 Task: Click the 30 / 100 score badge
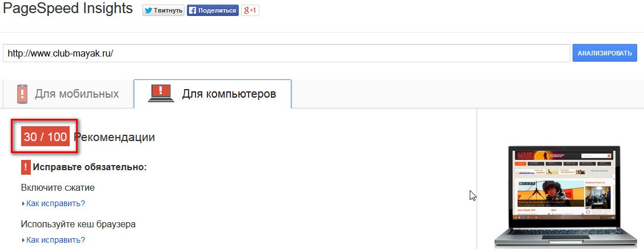click(x=46, y=137)
